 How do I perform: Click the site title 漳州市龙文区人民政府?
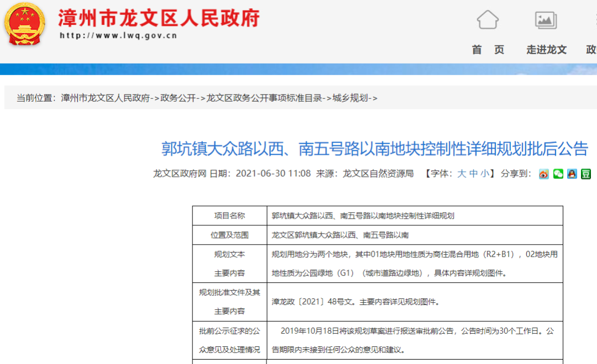(x=159, y=18)
